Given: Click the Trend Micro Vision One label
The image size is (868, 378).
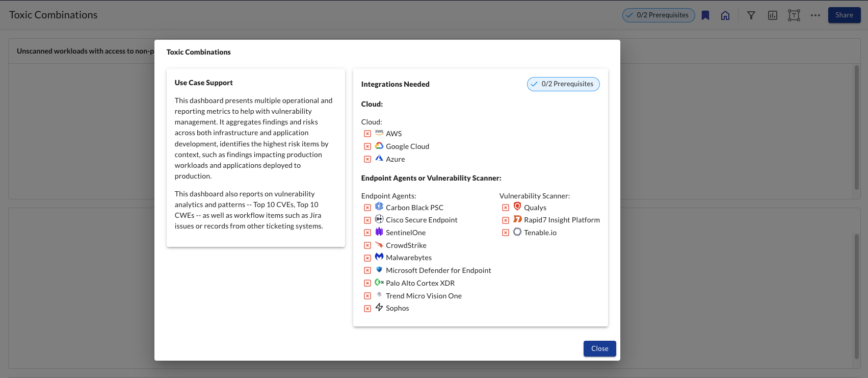Looking at the screenshot, I should [x=424, y=296].
